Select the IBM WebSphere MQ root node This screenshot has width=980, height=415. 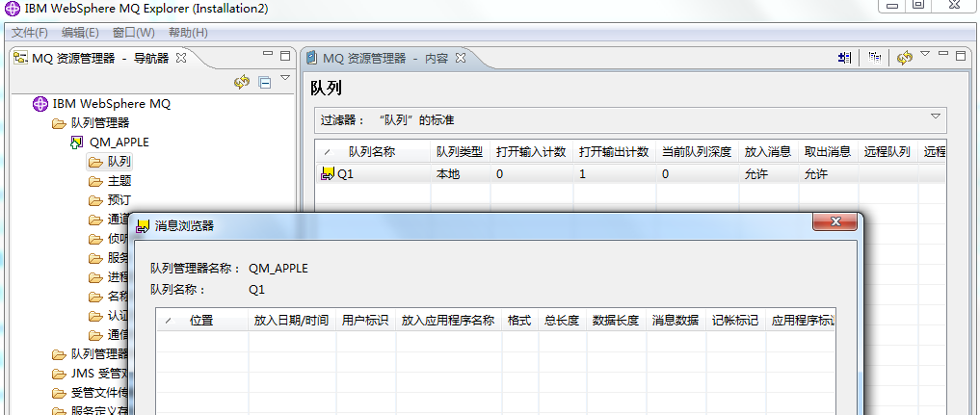111,104
